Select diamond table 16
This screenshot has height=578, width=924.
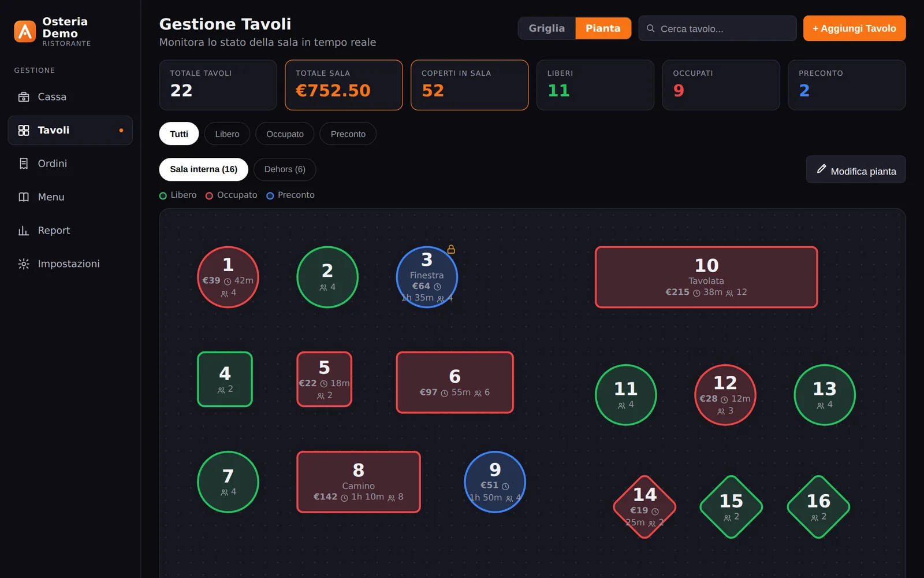tap(818, 507)
